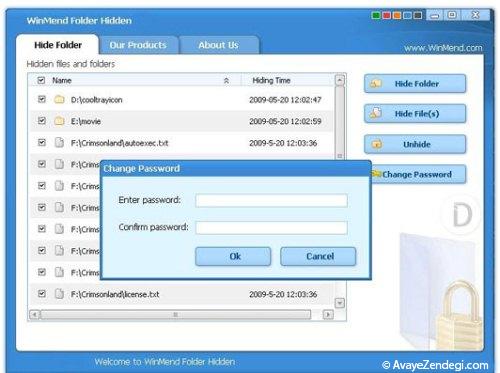Open the Our Products tab
The height and width of the screenshot is (373, 500).
coord(138,45)
